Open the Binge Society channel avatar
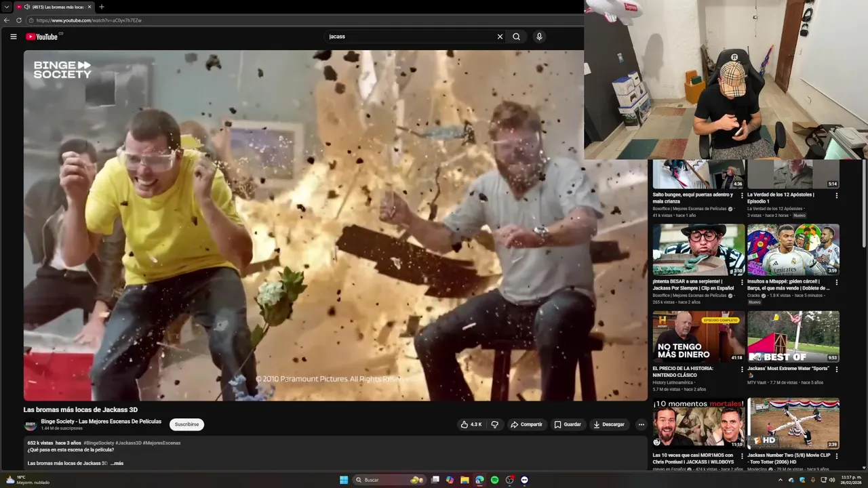Screen dimensions: 868x488 tap(31, 425)
